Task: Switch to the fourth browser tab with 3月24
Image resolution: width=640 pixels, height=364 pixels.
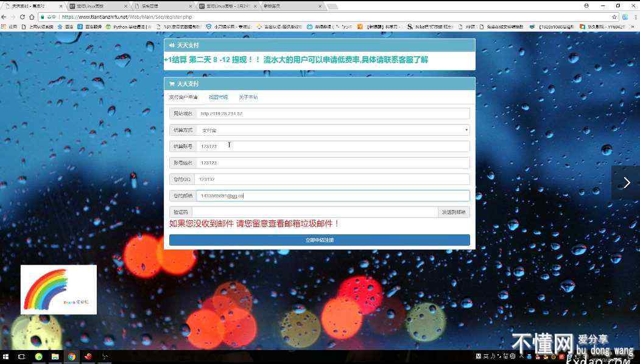Action: (x=228, y=6)
